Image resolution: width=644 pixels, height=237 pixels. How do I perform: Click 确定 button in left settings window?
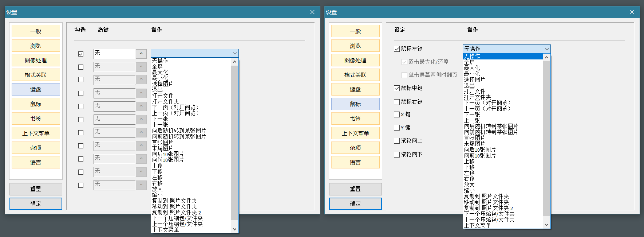(x=36, y=203)
